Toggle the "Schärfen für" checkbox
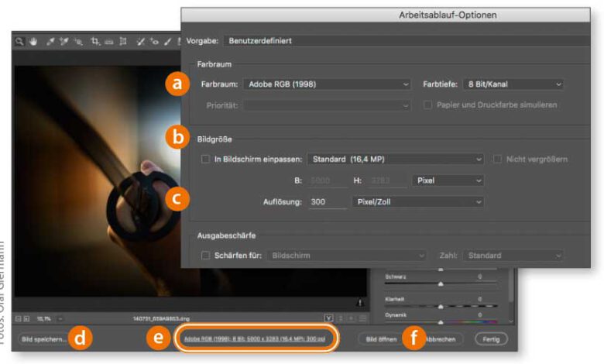Image resolution: width=604 pixels, height=364 pixels. tap(205, 255)
